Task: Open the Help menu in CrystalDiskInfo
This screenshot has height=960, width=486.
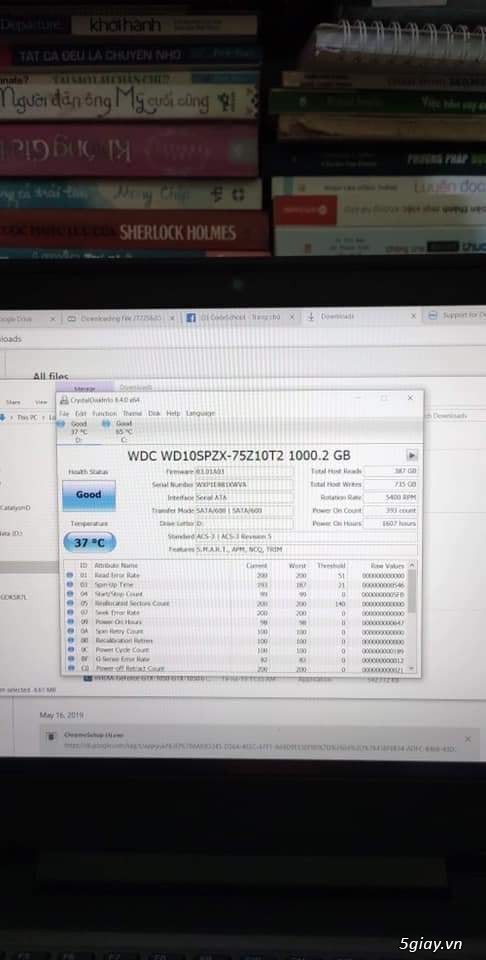Action: (173, 413)
